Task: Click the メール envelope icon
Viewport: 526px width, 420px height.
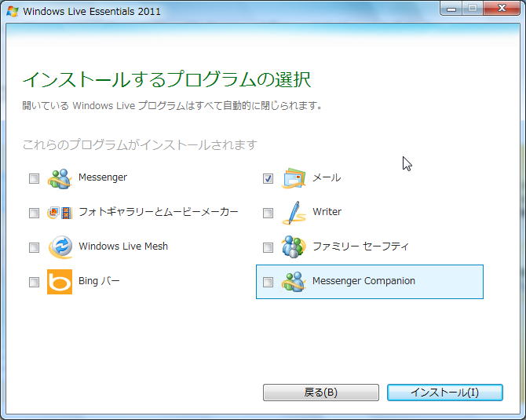Action: (294, 178)
